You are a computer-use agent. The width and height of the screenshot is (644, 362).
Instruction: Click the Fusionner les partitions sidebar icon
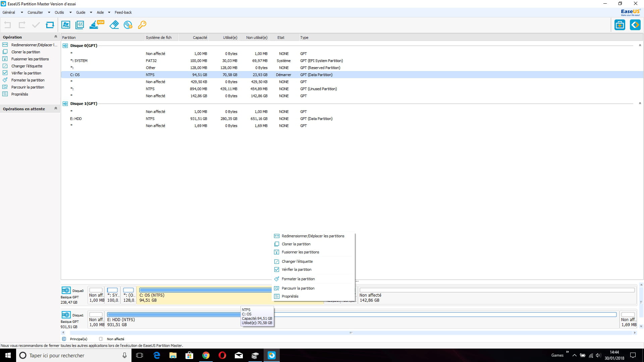(5, 59)
